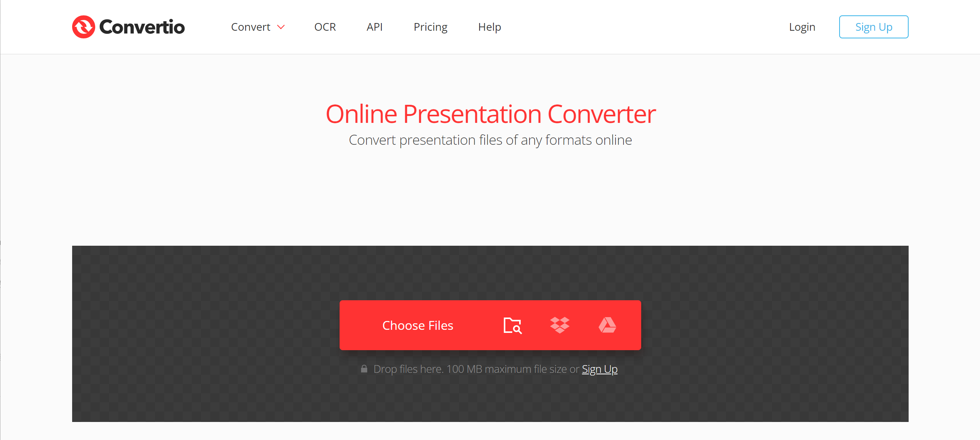Click the Google Drive upload icon

(x=606, y=325)
